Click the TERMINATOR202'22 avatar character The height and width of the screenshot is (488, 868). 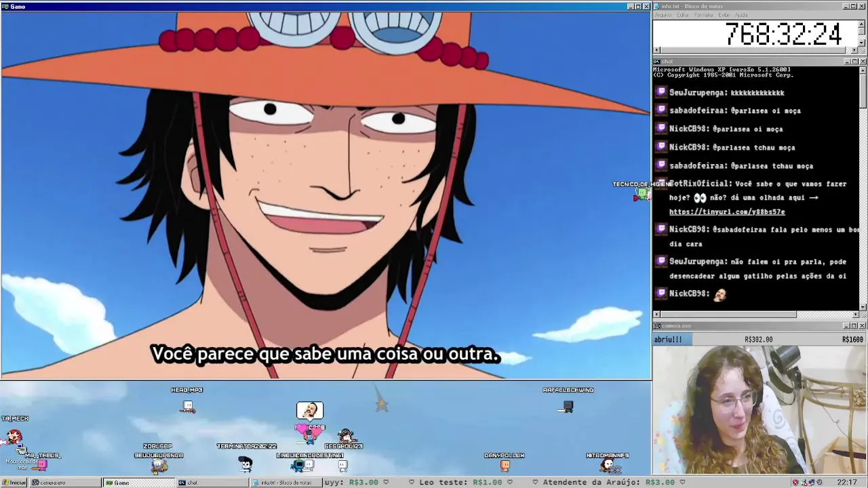click(245, 464)
